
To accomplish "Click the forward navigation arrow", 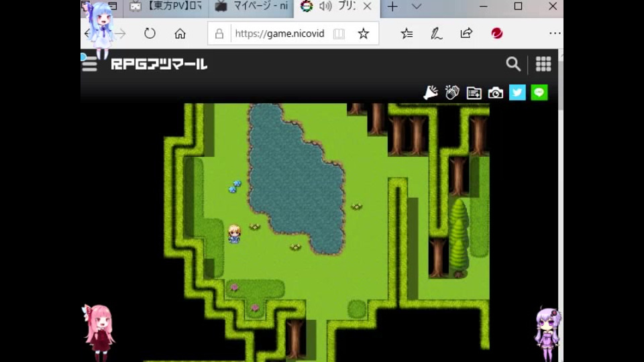I will coord(120,34).
